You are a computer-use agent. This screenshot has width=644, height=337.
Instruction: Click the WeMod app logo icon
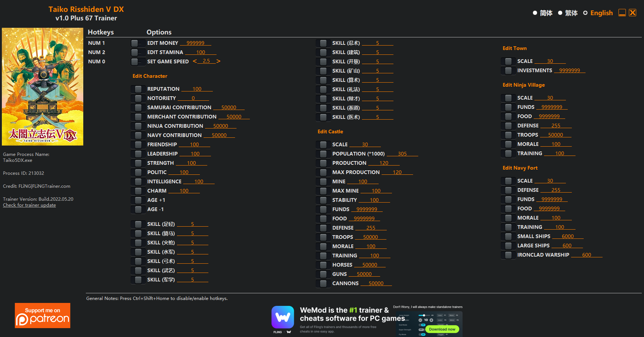pos(283,317)
